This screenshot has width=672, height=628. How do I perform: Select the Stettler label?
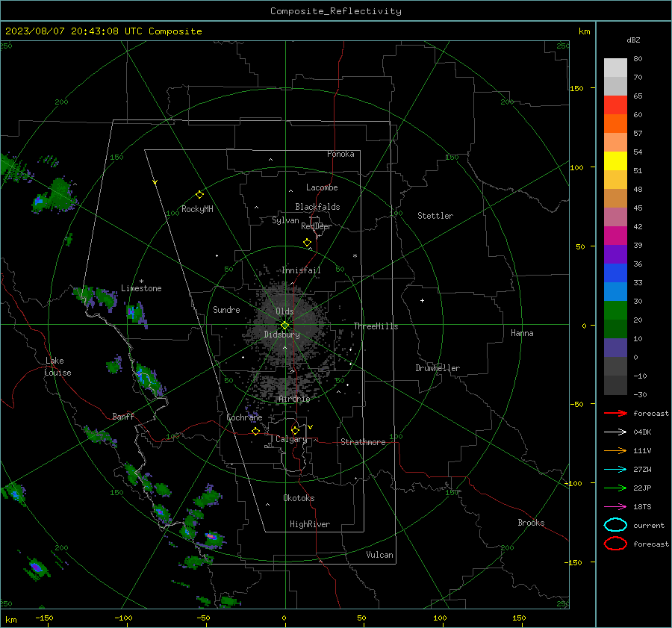[435, 216]
